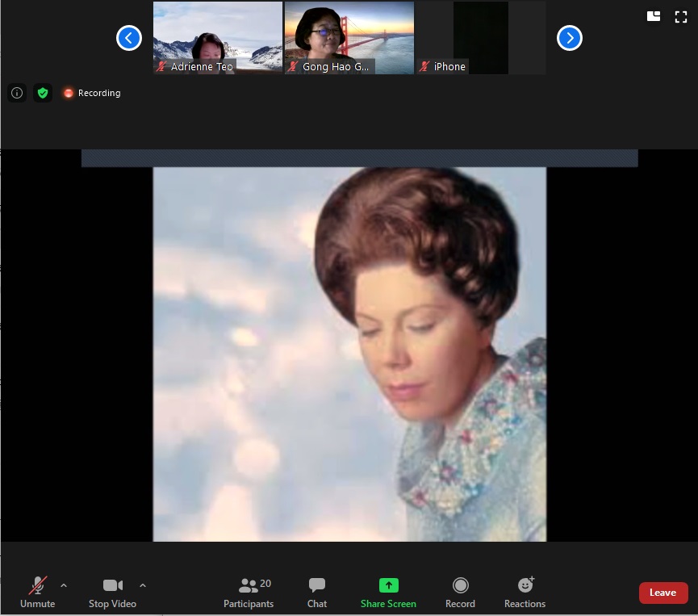
Task: Select Adrienne Teo's video thumbnail
Action: pos(218,38)
